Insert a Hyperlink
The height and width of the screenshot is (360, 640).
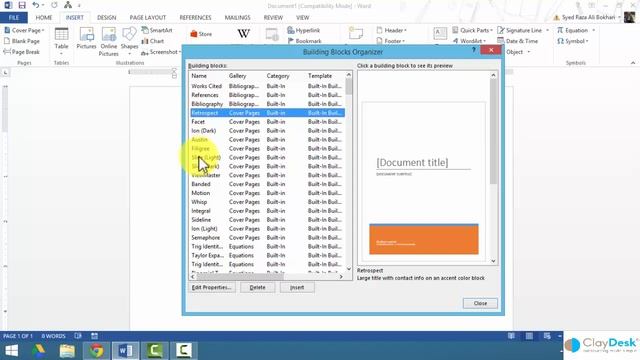tap(304, 30)
